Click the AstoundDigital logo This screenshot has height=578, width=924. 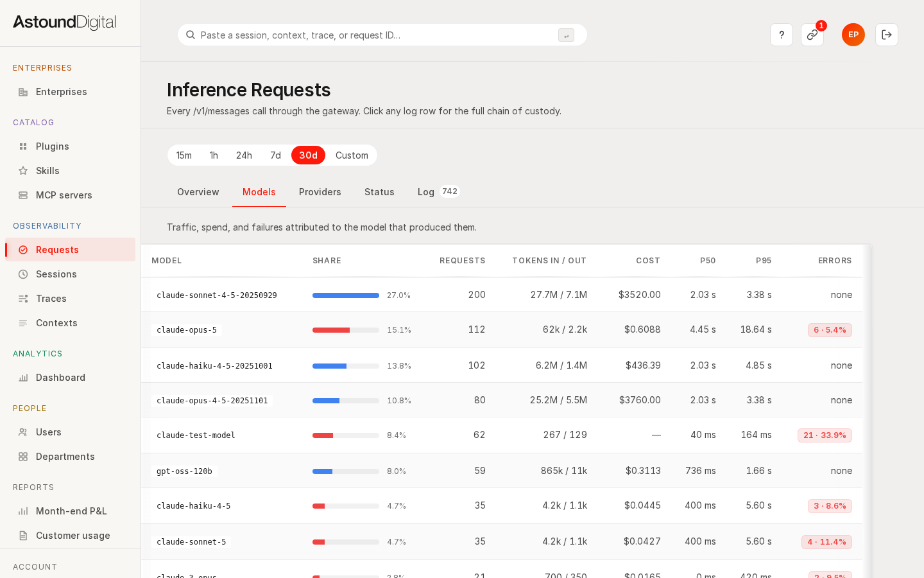click(64, 22)
